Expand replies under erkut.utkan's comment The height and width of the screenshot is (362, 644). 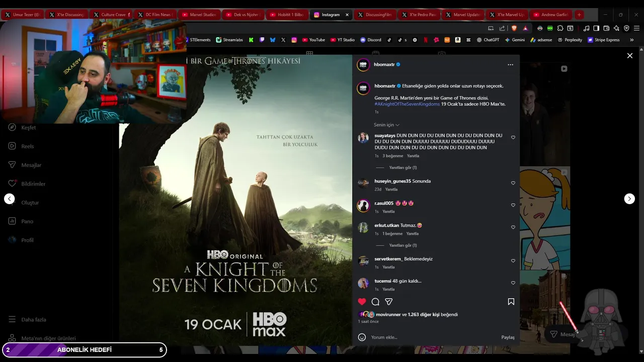(x=403, y=245)
